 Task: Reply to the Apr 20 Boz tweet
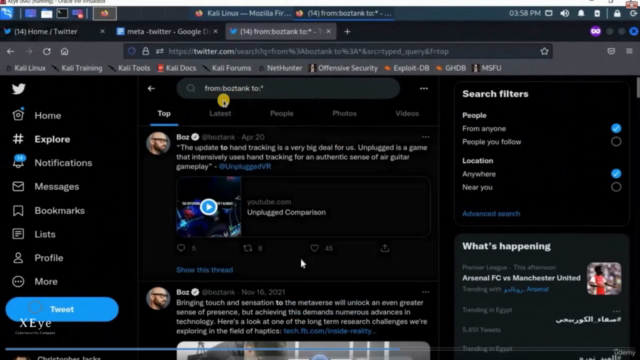click(181, 248)
